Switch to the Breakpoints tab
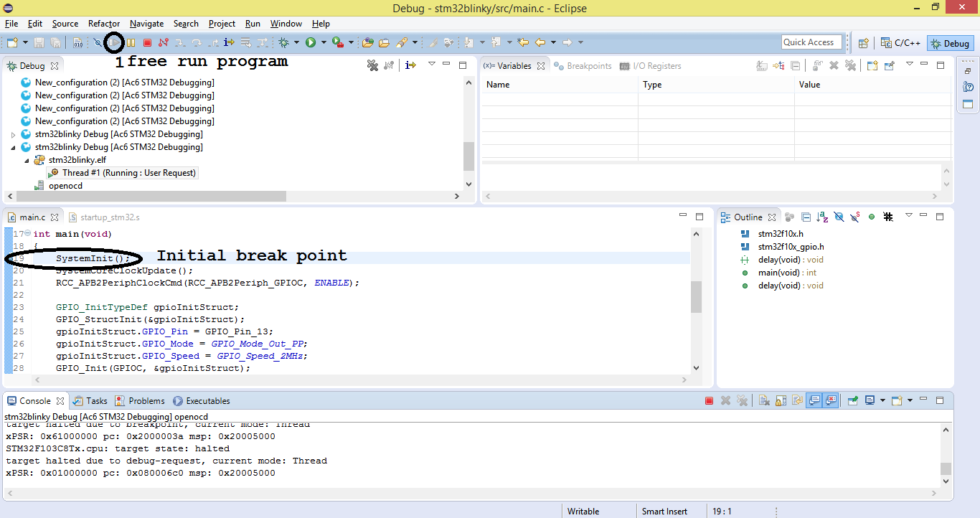Image resolution: width=980 pixels, height=518 pixels. point(583,66)
